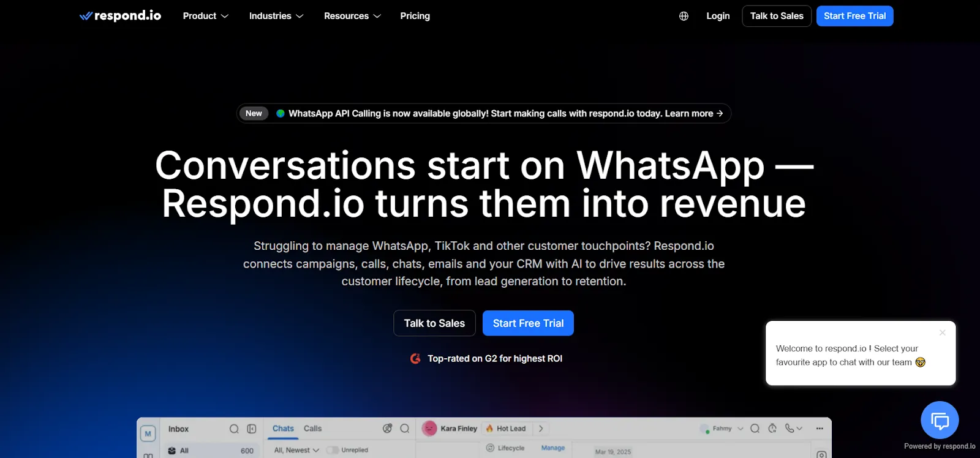The width and height of the screenshot is (980, 458).
Task: Open the three-dot more options menu
Action: [x=820, y=429]
